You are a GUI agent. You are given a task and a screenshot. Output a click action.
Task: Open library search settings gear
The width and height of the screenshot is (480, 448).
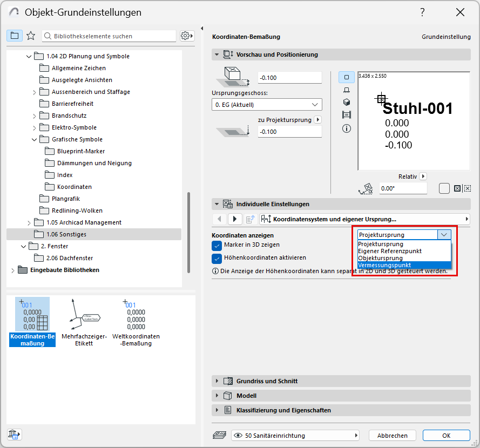click(187, 36)
